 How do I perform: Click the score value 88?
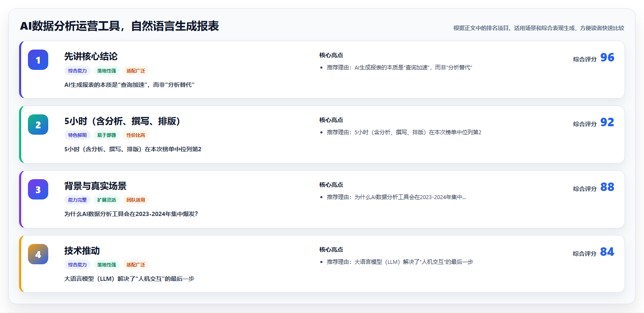[x=607, y=187]
